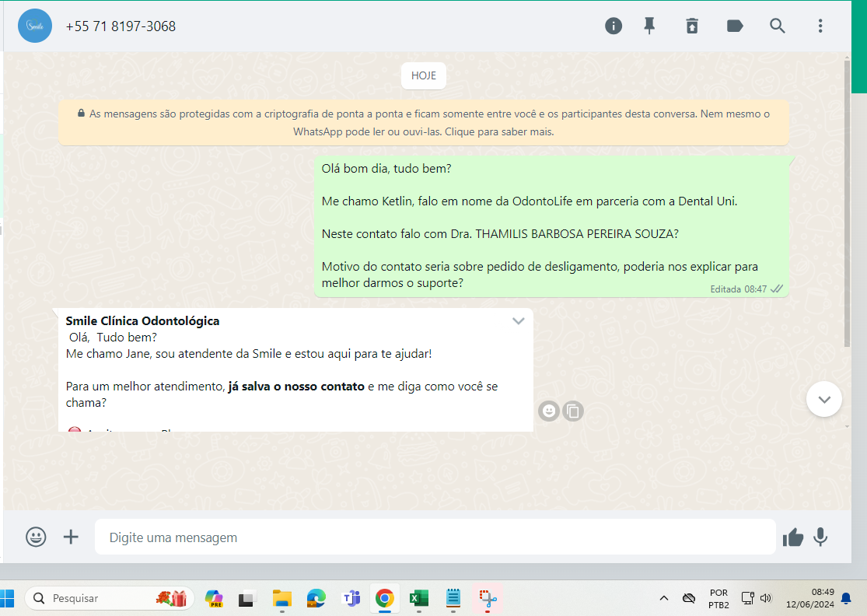Image resolution: width=867 pixels, height=616 pixels.
Task: Switch keyboard language POR PTB2
Action: [718, 599]
